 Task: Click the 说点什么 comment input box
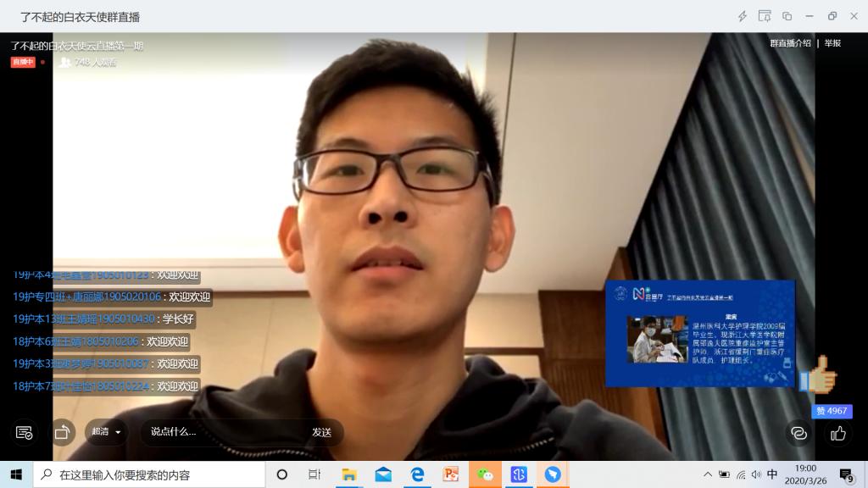[x=220, y=432]
